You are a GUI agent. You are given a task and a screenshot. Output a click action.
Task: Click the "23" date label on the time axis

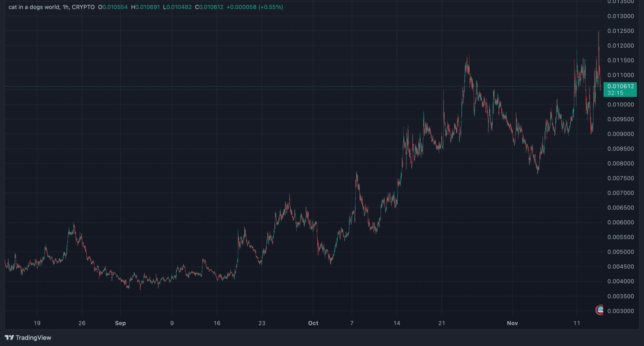pos(262,323)
